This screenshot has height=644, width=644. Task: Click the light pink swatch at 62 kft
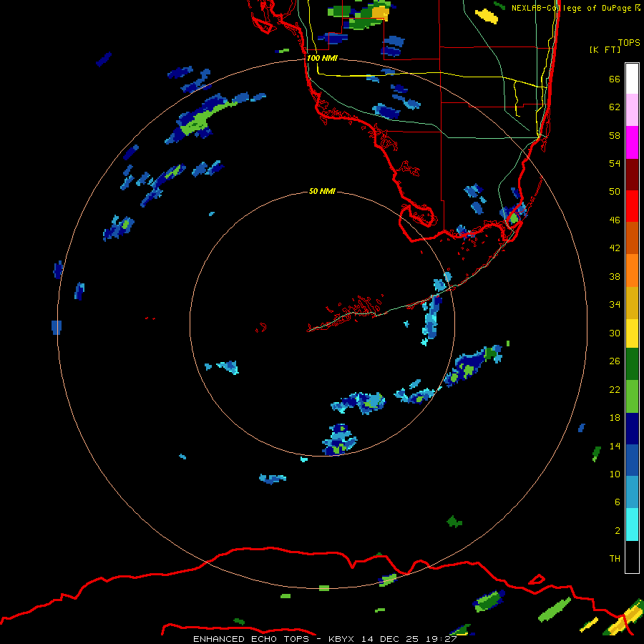click(632, 109)
